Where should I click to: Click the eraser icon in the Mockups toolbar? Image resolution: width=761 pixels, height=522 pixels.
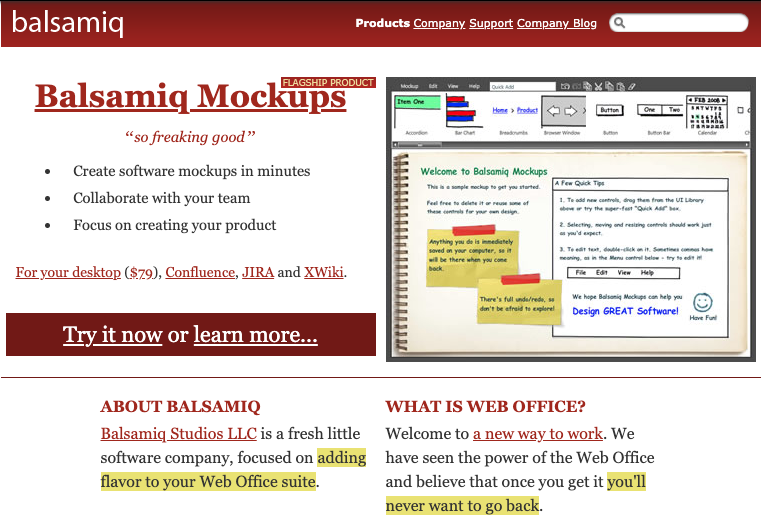click(632, 86)
